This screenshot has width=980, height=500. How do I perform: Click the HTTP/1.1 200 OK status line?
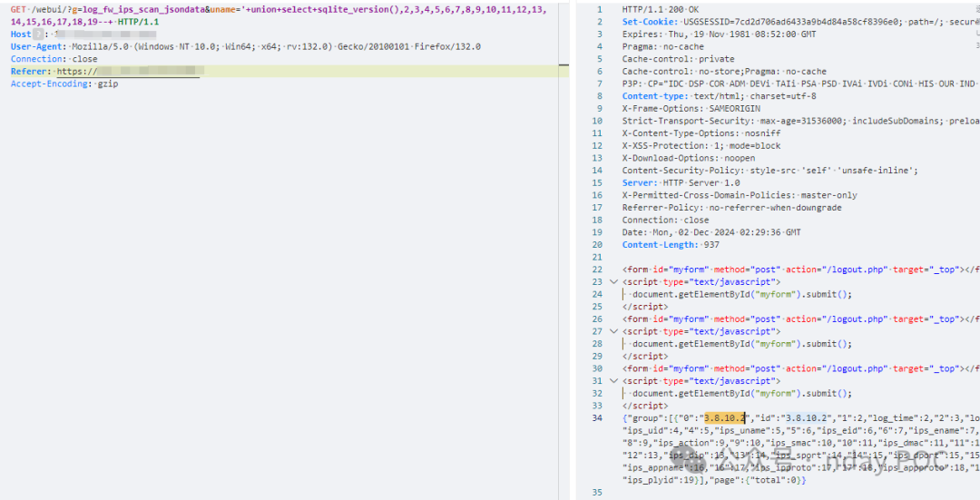(661, 9)
